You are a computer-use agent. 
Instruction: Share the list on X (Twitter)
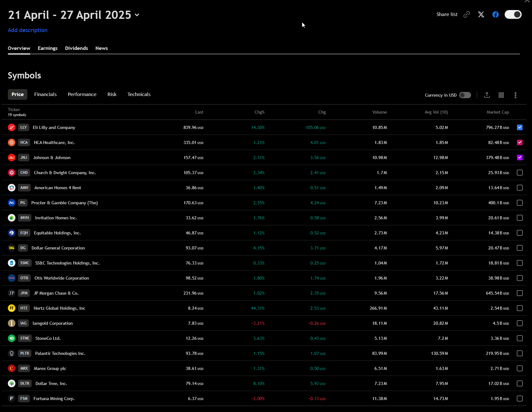(481, 14)
